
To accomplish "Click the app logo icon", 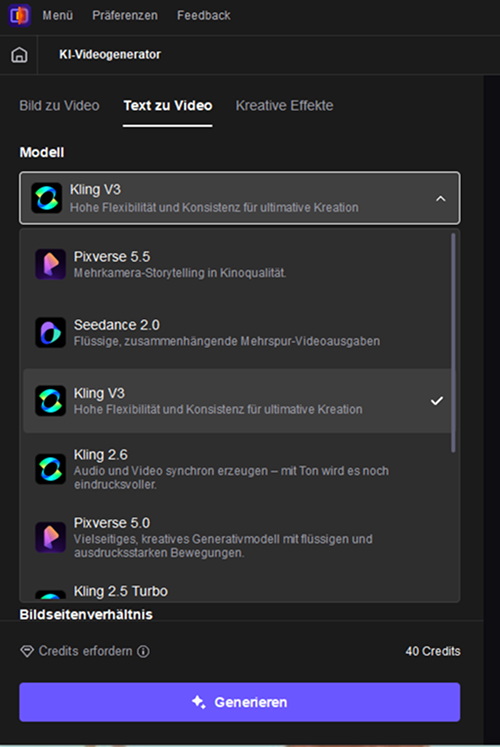I will (x=20, y=15).
